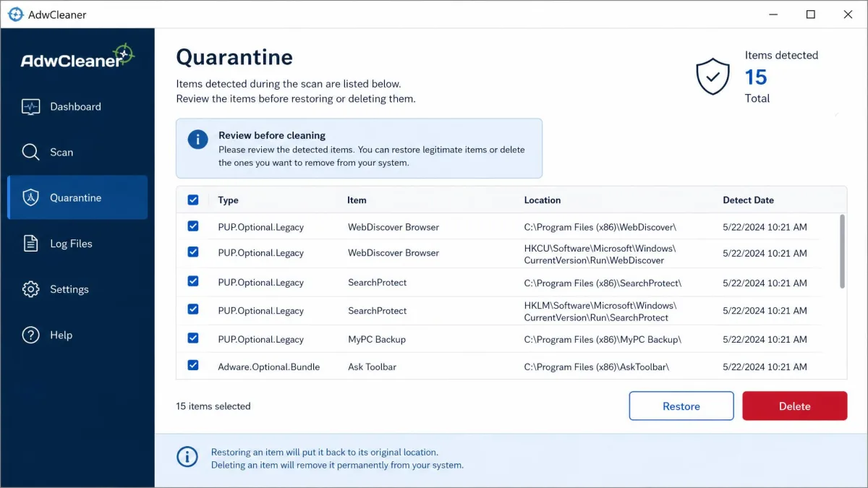Open the Dashboard section
Screen dimensions: 868x488
click(x=77, y=107)
